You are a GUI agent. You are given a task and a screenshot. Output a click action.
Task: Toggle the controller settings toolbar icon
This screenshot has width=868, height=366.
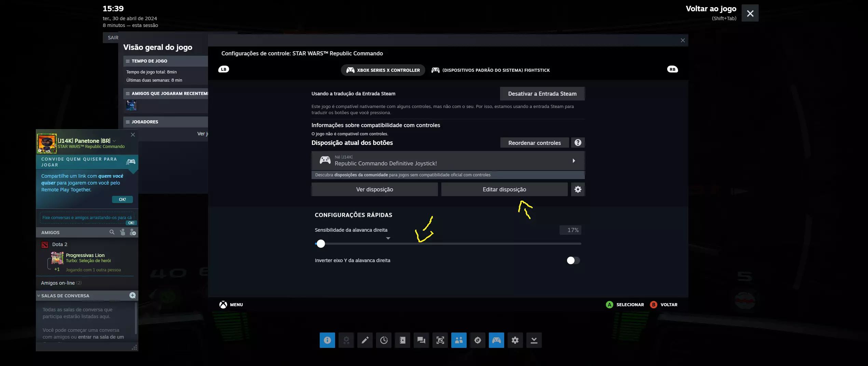(x=496, y=340)
